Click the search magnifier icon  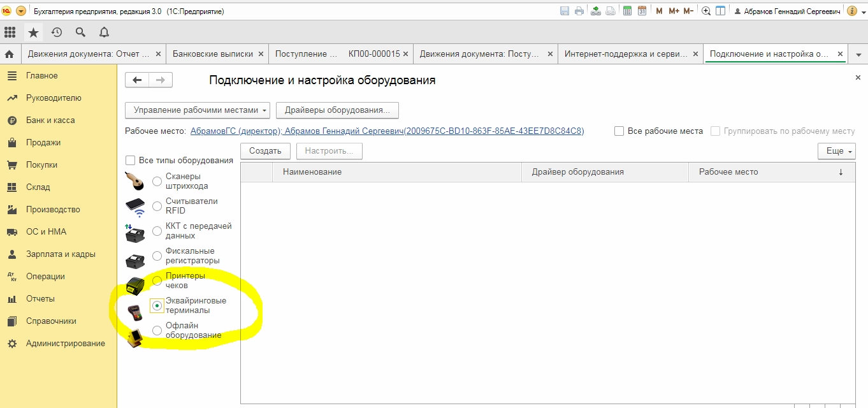coord(80,32)
